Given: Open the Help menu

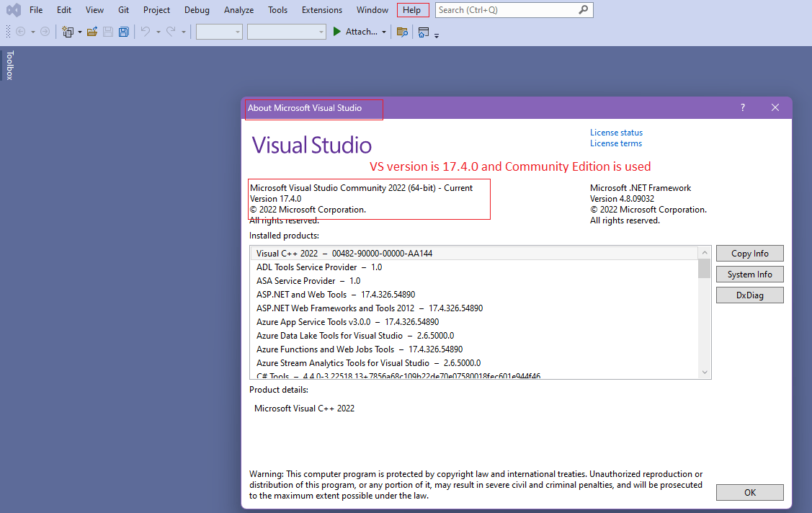Looking at the screenshot, I should [413, 10].
